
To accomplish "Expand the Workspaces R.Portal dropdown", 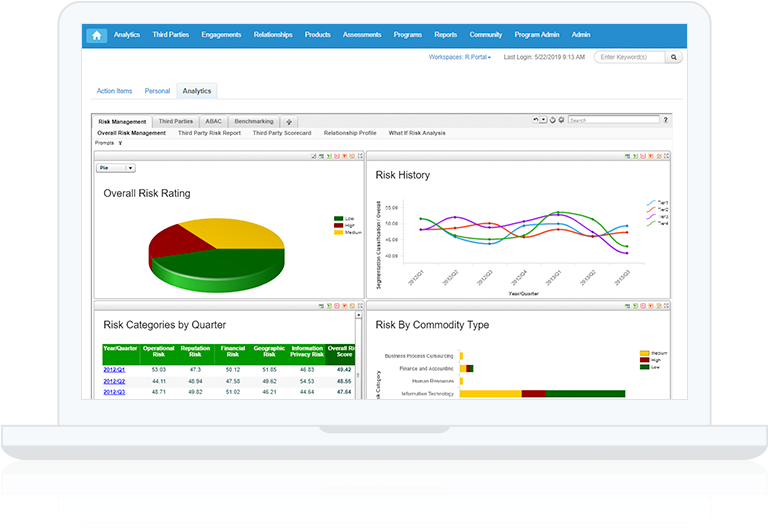I will [460, 57].
